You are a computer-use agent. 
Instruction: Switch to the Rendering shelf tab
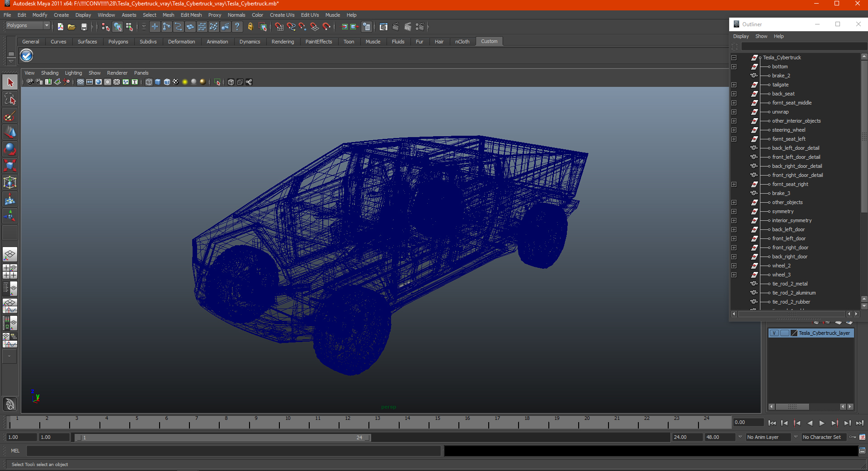click(283, 42)
